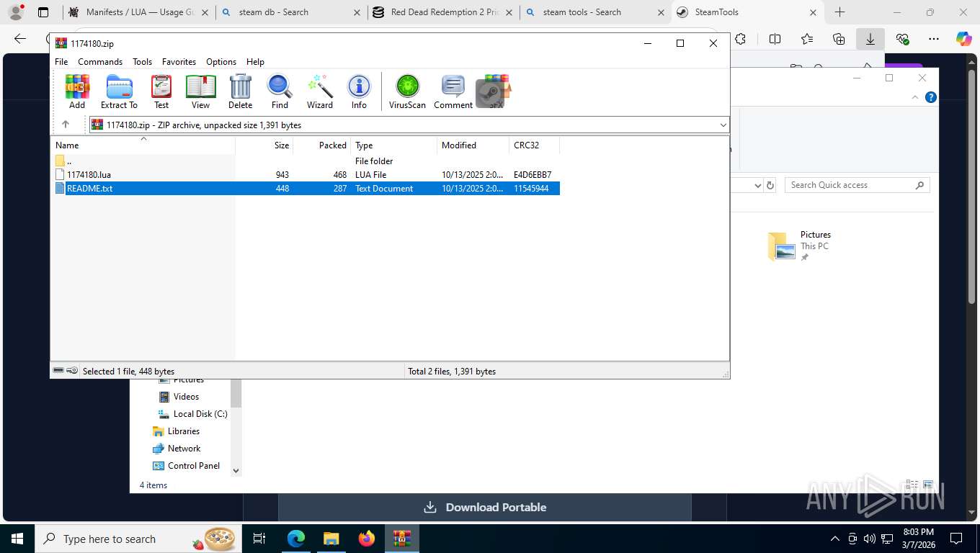Sort by the CRC32 column header
980x553 pixels.
pyautogui.click(x=535, y=145)
